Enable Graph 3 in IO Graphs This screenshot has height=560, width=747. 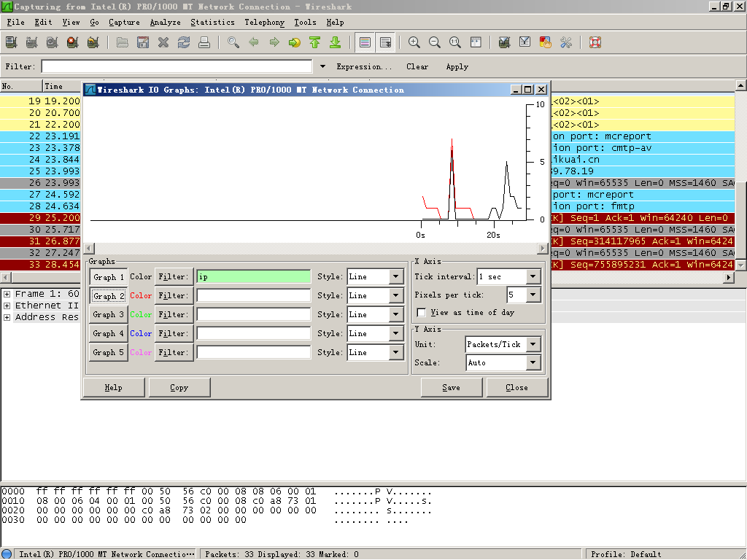click(109, 315)
